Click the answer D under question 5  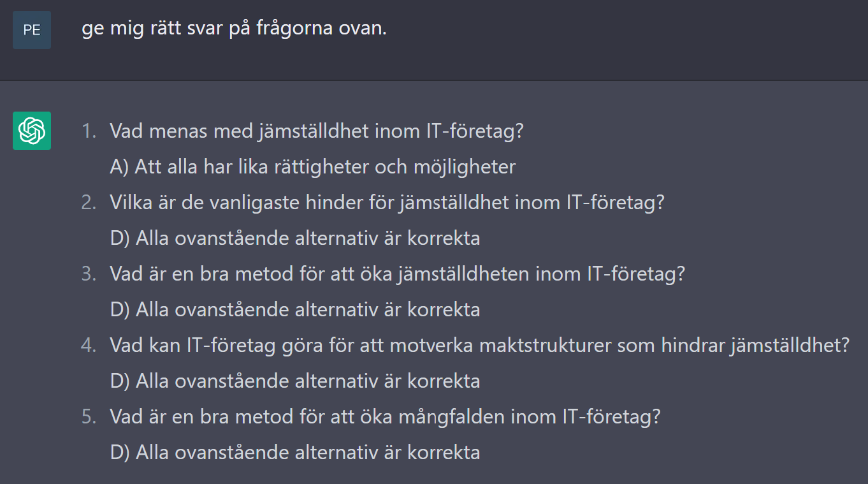(295, 453)
